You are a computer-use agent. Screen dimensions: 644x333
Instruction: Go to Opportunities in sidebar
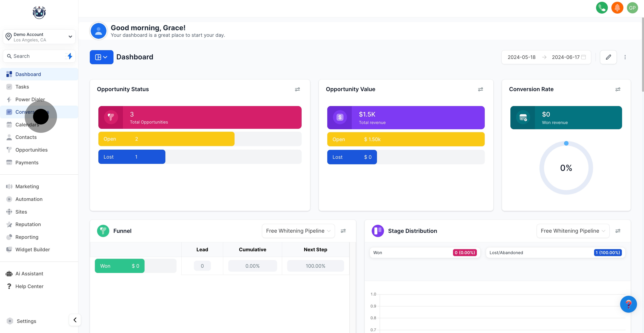[x=31, y=150]
